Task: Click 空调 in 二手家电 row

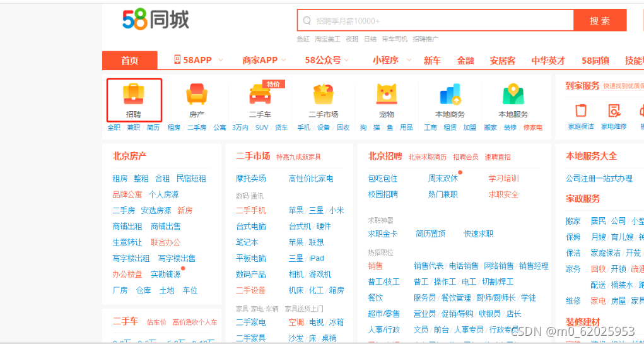Action: point(296,322)
